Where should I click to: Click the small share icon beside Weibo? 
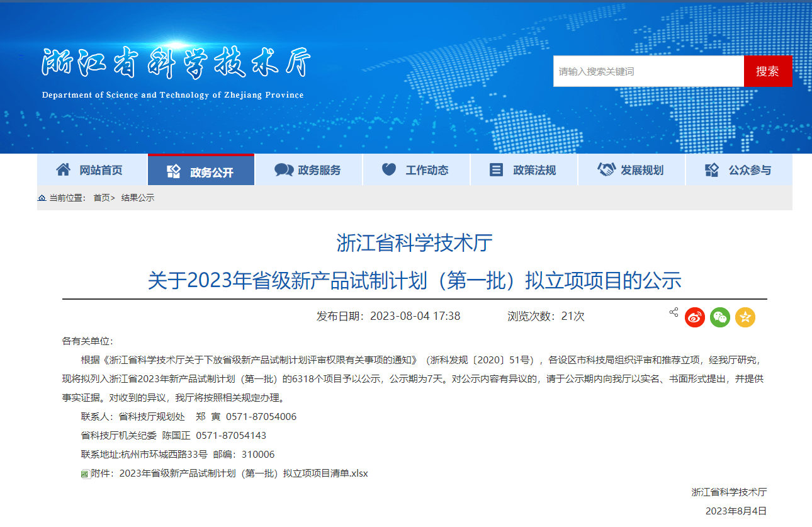pos(674,312)
